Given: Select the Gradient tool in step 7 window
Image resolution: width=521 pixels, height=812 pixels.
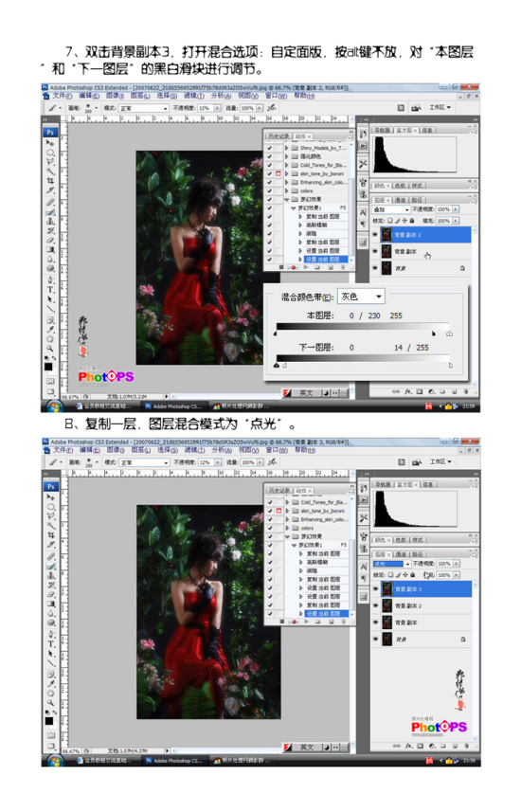Looking at the screenshot, I should 50,249.
